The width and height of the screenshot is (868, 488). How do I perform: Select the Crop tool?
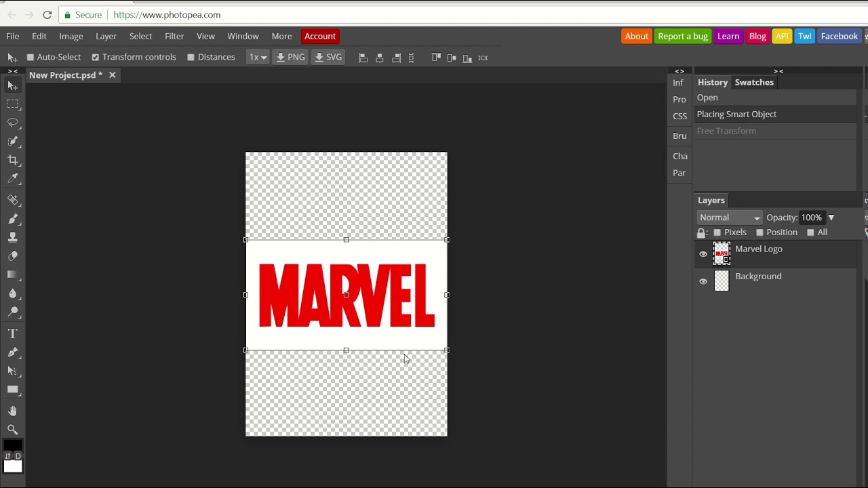(12, 160)
